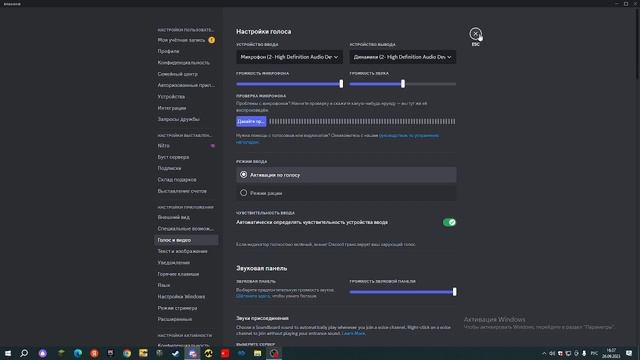Viewport: 640px width, 360px height.
Task: Select Активация по голосу input mode
Action: [x=346, y=175]
